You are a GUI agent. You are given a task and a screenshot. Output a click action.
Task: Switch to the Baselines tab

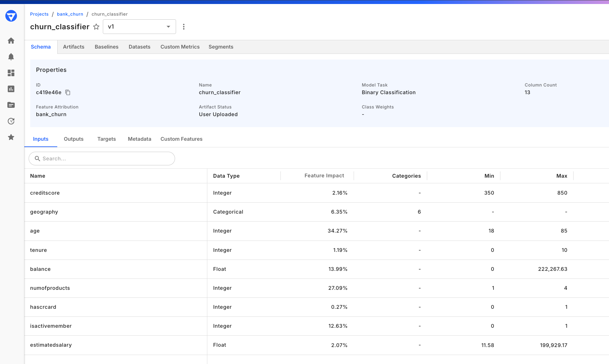[106, 47]
